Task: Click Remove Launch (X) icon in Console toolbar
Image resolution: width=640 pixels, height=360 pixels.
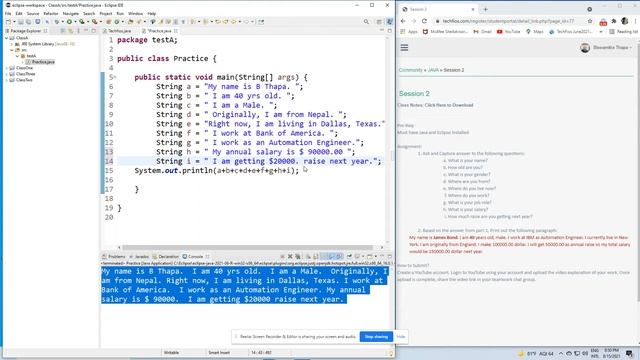Action: click(290, 256)
